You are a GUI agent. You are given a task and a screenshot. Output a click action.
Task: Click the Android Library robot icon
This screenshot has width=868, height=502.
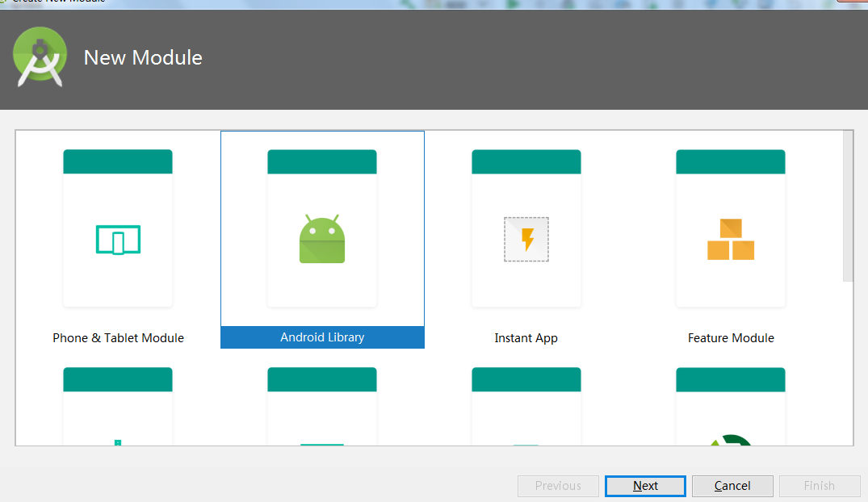pyautogui.click(x=322, y=239)
